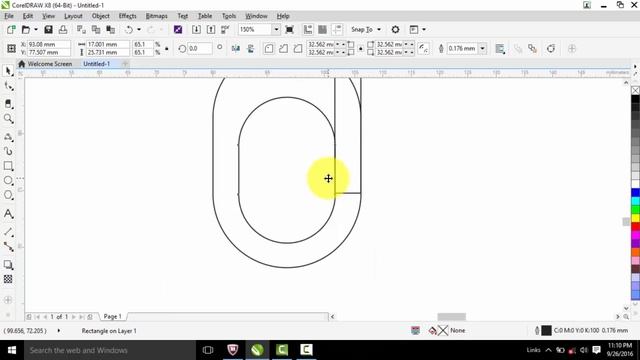
Task: Click the Save floppy disk icon
Action: pos(48,29)
